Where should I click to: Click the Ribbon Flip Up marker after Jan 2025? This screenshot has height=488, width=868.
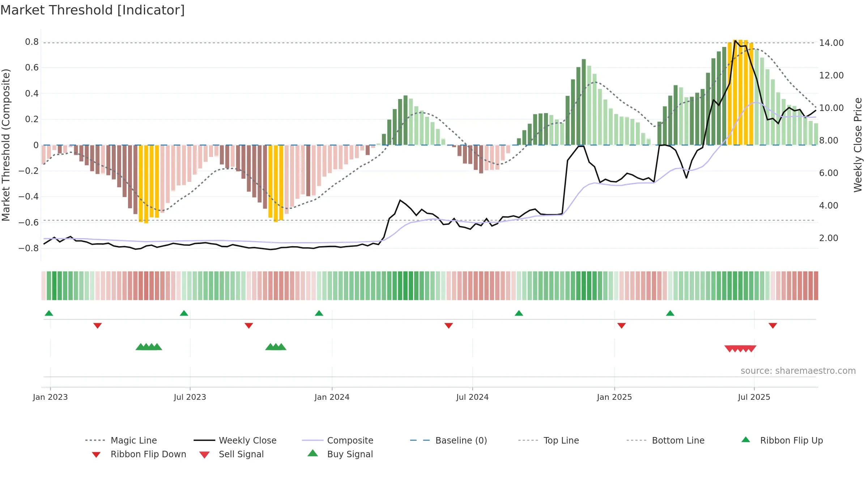pos(670,313)
